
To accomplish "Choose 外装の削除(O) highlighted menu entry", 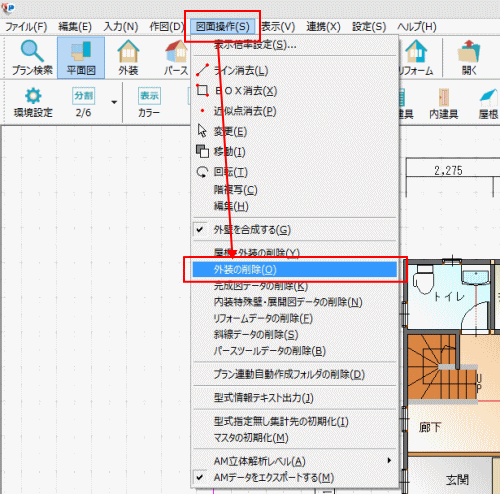I will coord(295,269).
